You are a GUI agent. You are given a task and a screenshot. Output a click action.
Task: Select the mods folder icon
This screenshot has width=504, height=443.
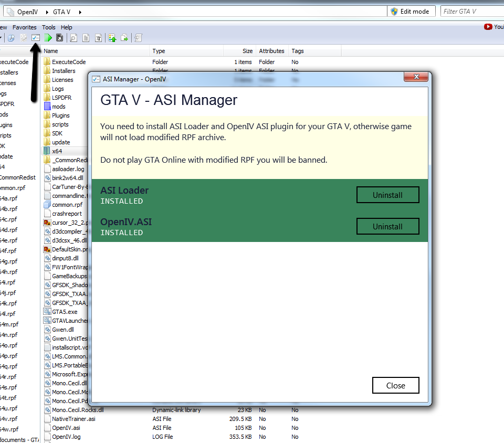tap(47, 107)
